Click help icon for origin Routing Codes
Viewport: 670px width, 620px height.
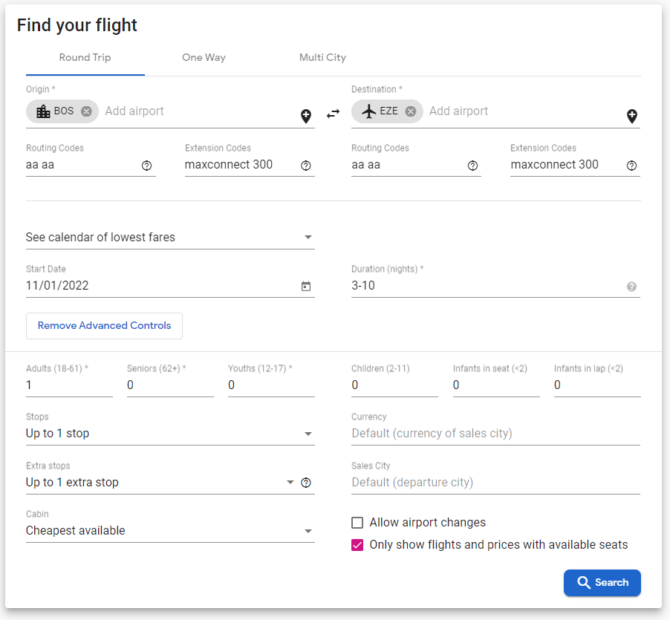(147, 166)
